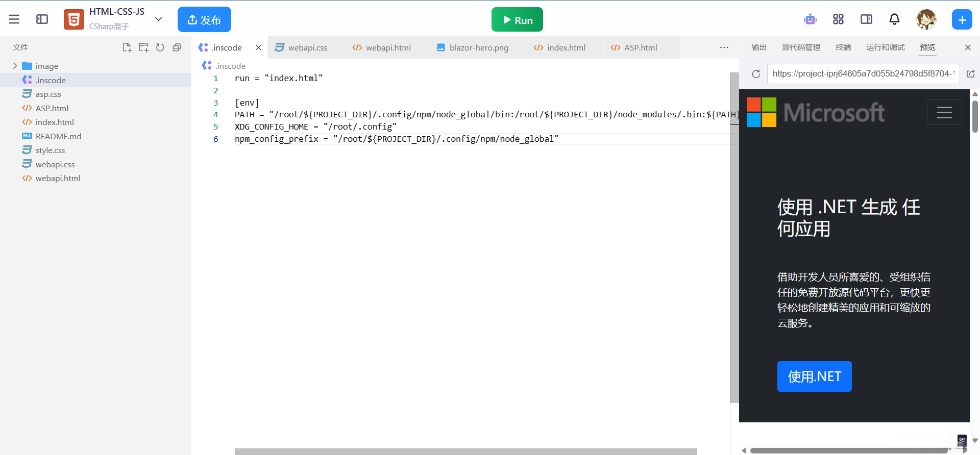The image size is (980, 455).
Task: Expand the HTML-CSS-JS project dropdown
Action: (158, 19)
